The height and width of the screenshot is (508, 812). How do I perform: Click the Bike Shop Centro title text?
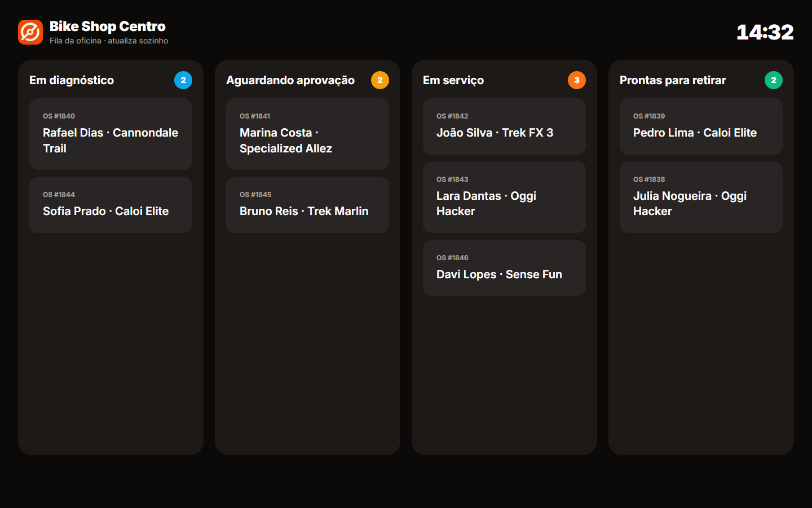(x=108, y=27)
